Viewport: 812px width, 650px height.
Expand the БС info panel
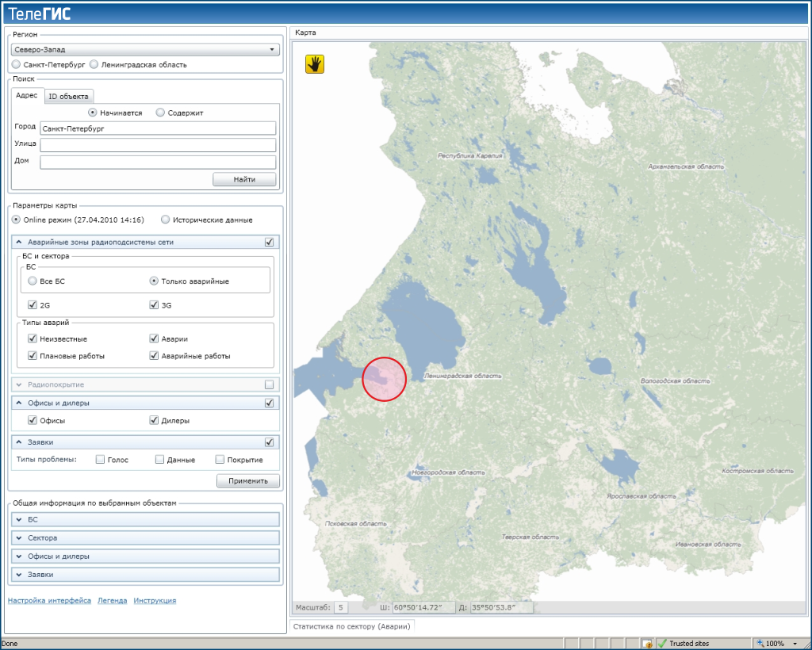[x=17, y=519]
